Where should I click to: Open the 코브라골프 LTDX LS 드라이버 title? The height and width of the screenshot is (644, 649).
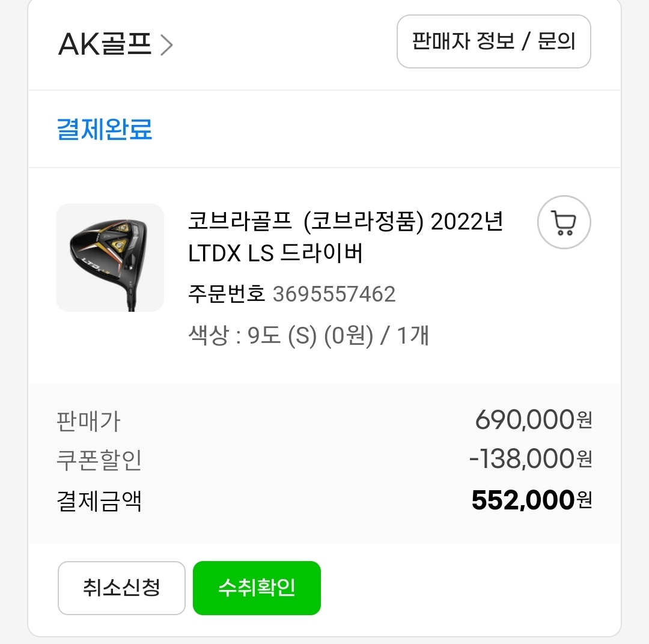coord(345,238)
